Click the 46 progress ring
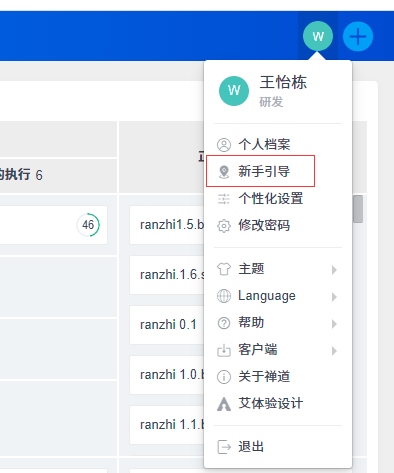This screenshot has width=394, height=473. [x=88, y=225]
